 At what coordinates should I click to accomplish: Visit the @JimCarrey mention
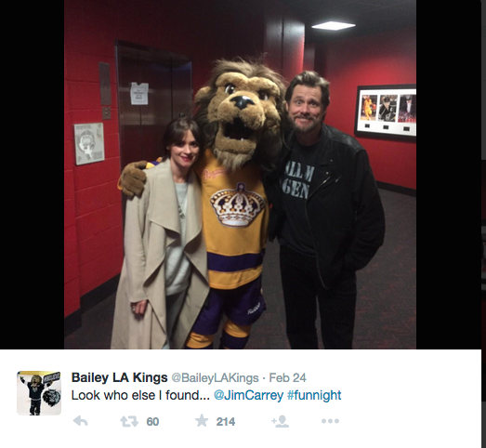(x=249, y=395)
